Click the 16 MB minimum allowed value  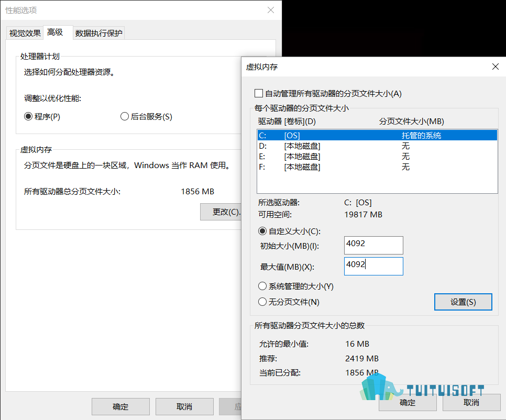[x=357, y=344]
